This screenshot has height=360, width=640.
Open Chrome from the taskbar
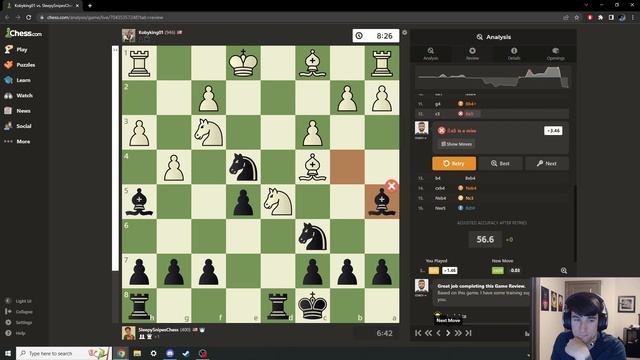121,353
